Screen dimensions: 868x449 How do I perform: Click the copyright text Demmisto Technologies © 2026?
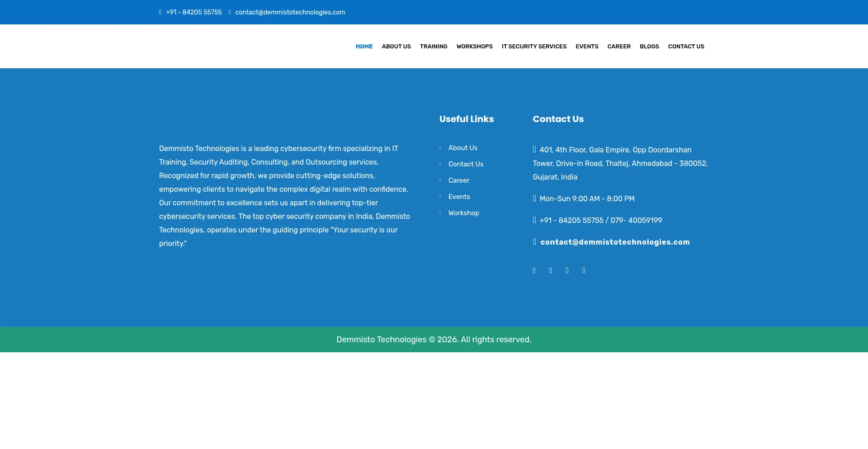click(x=434, y=340)
